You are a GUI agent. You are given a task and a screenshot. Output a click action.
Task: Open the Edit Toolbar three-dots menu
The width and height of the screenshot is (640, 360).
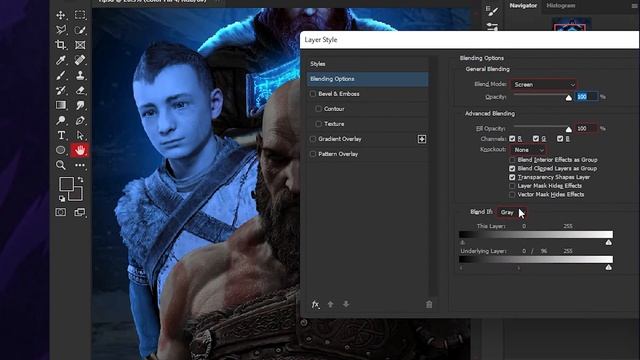pyautogui.click(x=80, y=165)
